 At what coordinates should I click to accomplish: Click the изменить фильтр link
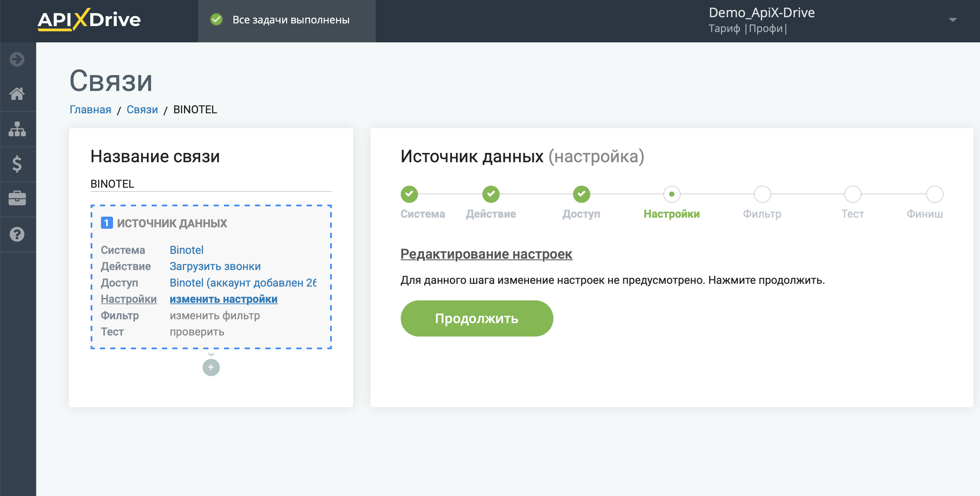click(x=215, y=315)
